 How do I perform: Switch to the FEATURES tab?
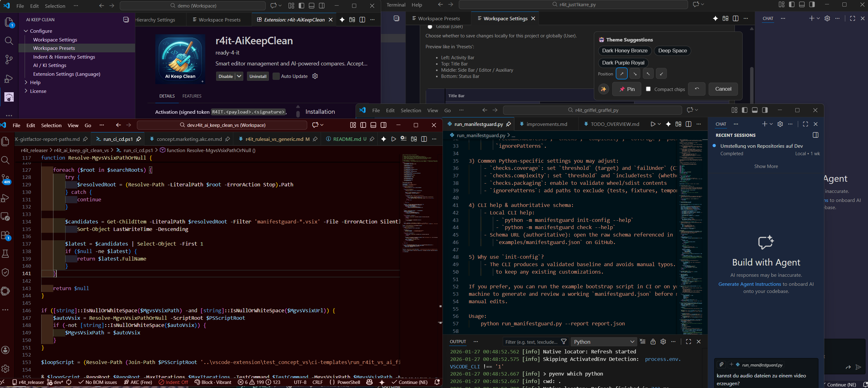(192, 96)
